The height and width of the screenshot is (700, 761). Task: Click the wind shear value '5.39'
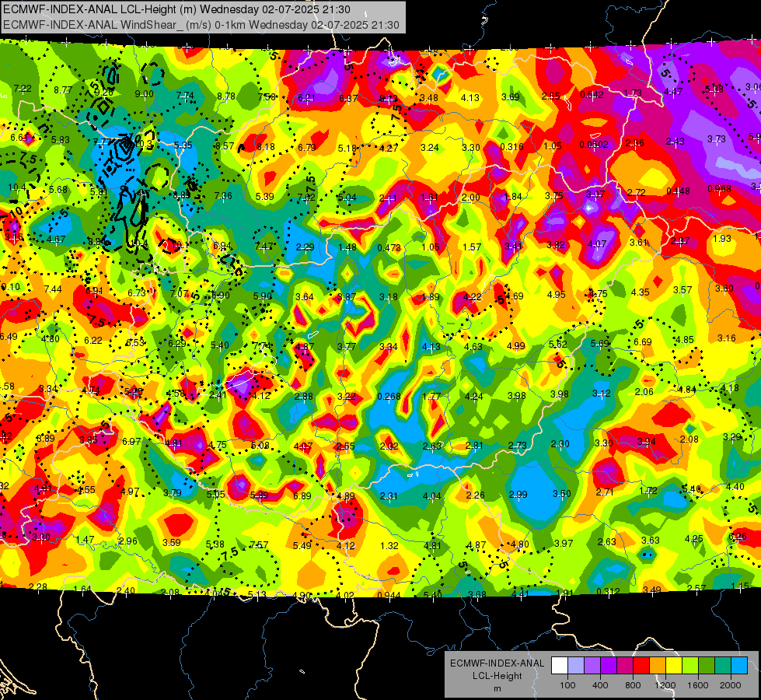point(264,196)
